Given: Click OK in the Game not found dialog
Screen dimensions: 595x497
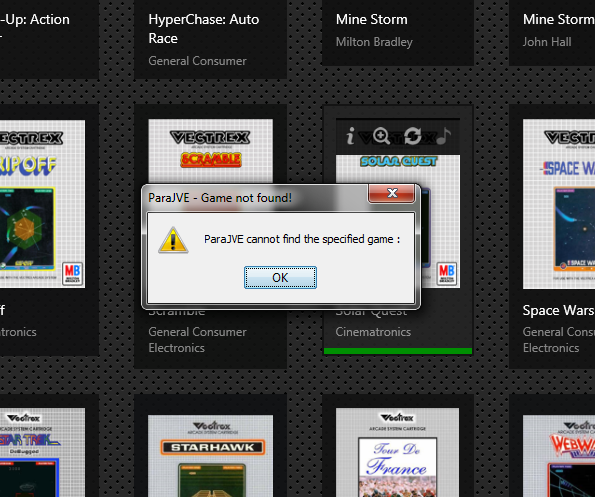Looking at the screenshot, I should [280, 277].
